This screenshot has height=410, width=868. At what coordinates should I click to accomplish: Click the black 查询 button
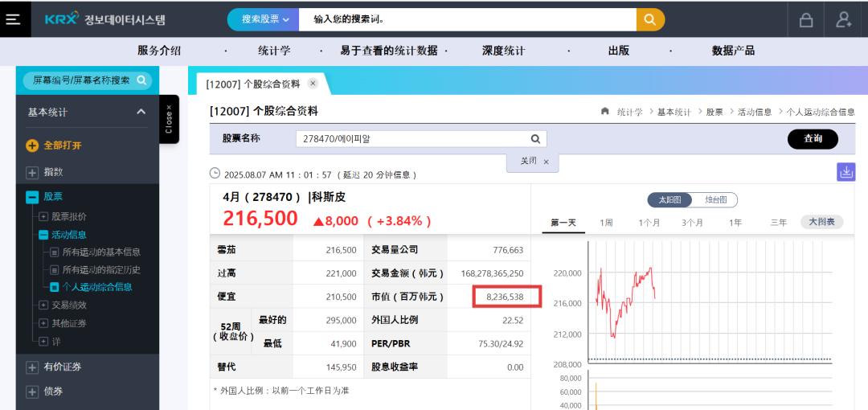pos(812,139)
